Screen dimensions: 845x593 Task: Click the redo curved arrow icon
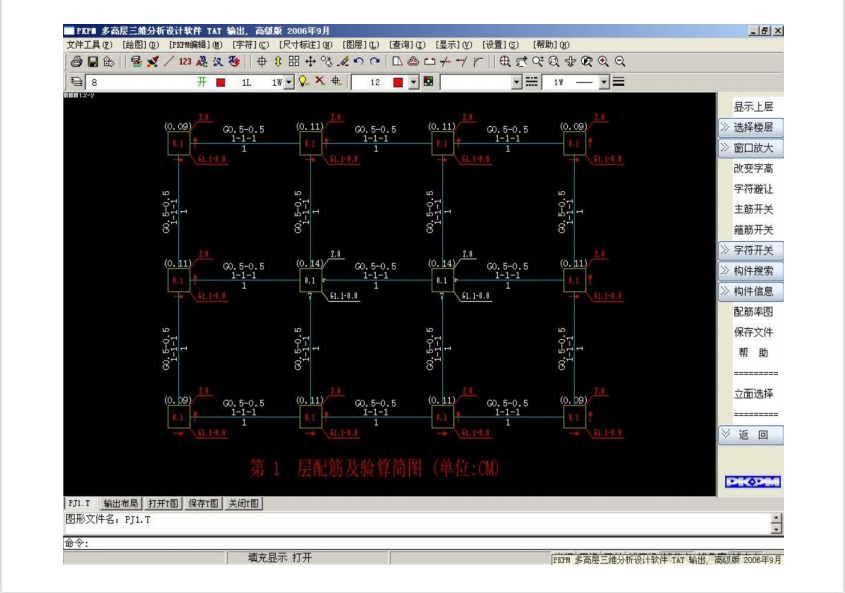click(375, 61)
